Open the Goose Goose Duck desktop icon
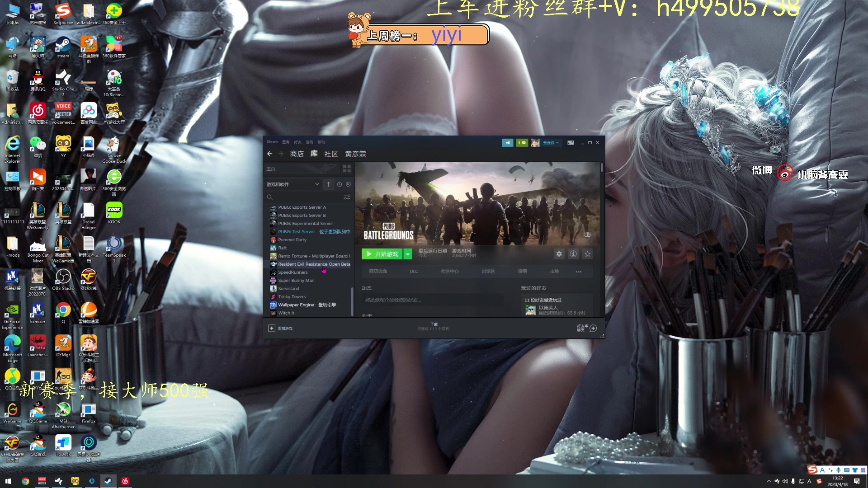This screenshot has width=868, height=488. [x=114, y=150]
